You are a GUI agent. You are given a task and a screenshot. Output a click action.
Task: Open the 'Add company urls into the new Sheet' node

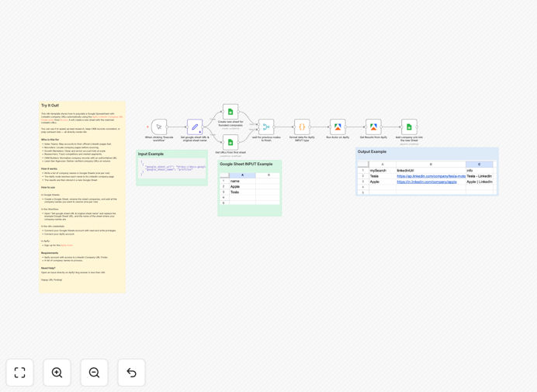point(409,127)
